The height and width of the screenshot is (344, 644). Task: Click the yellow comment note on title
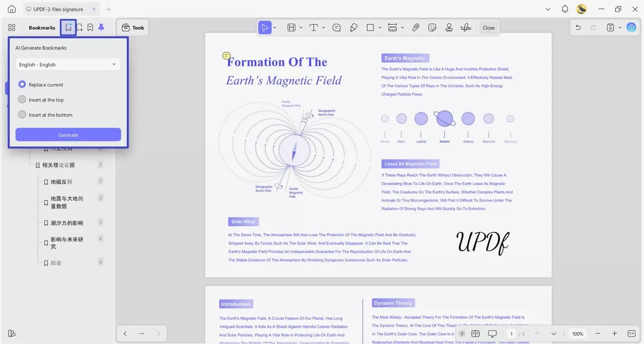(226, 55)
